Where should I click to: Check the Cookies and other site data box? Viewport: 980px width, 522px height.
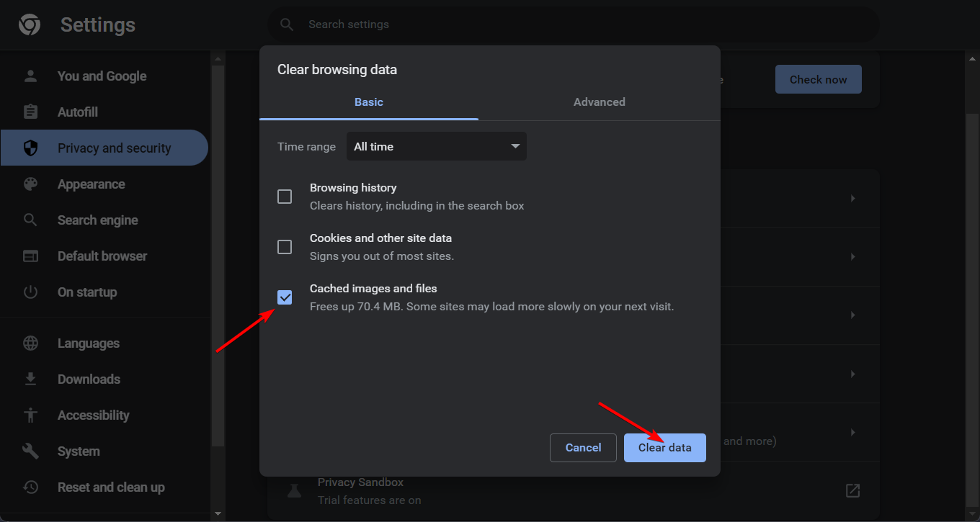[x=285, y=247]
